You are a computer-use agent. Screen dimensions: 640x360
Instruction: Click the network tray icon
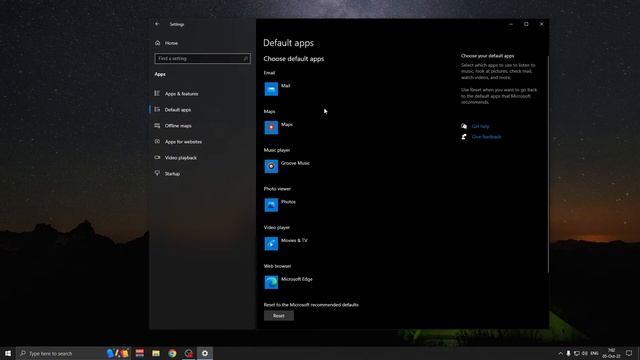[577, 353]
